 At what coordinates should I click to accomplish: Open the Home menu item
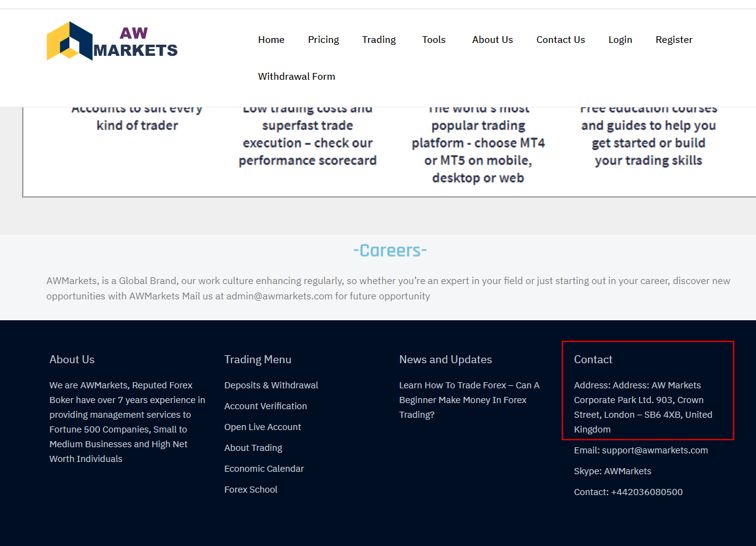click(x=271, y=40)
